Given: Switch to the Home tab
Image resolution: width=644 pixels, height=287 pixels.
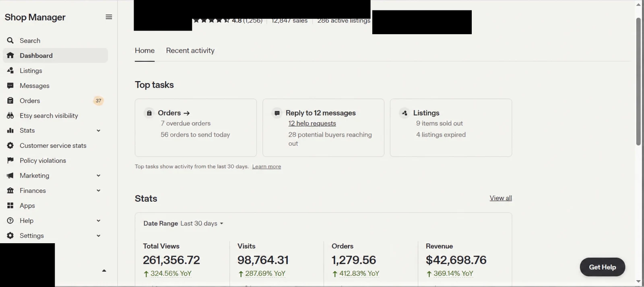Looking at the screenshot, I should 144,51.
